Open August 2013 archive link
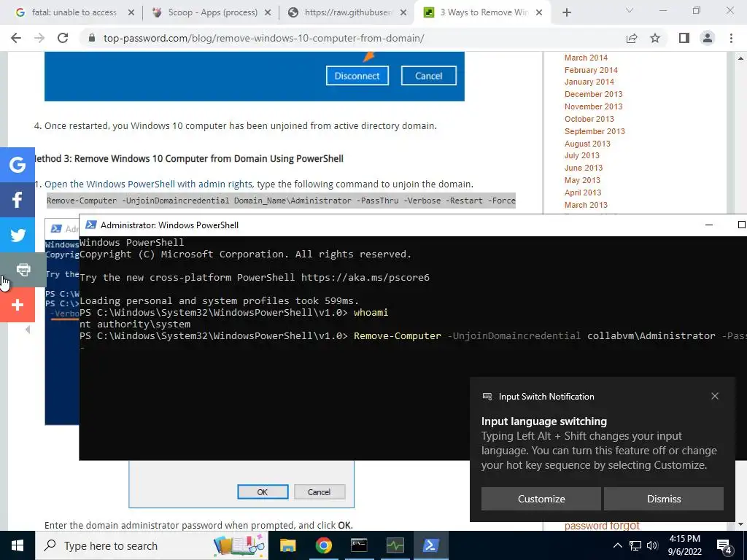Screen dimensions: 747x560 pyautogui.click(x=587, y=144)
